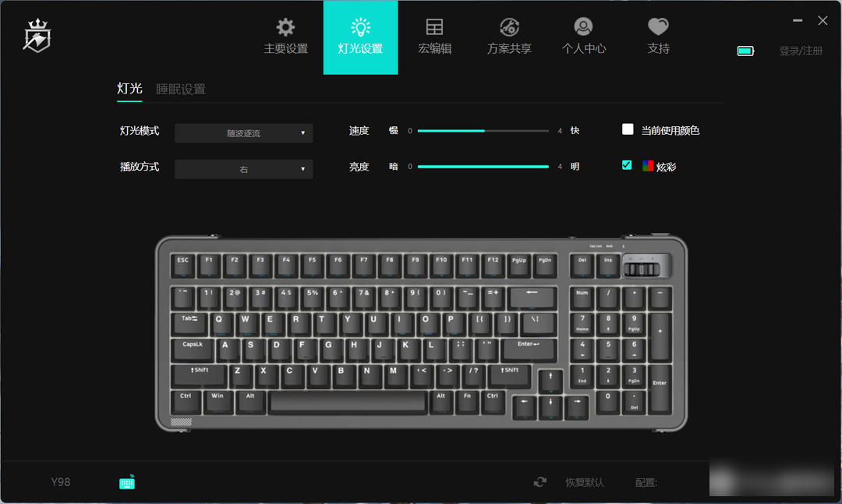Select the 灯光 tab

pyautogui.click(x=129, y=89)
